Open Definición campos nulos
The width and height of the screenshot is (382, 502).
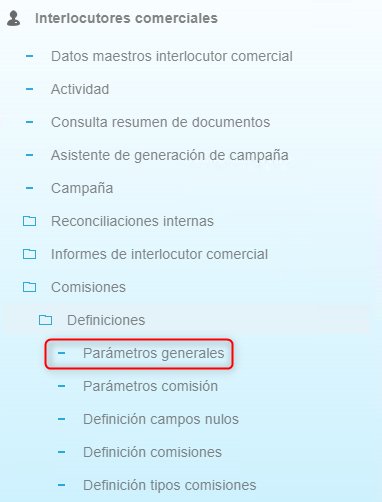point(161,419)
